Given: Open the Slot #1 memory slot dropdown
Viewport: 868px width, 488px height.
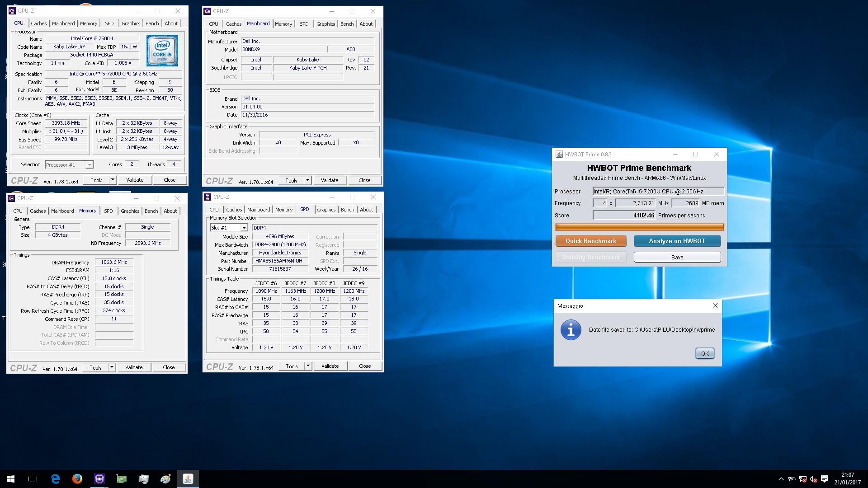Looking at the screenshot, I should tap(229, 228).
